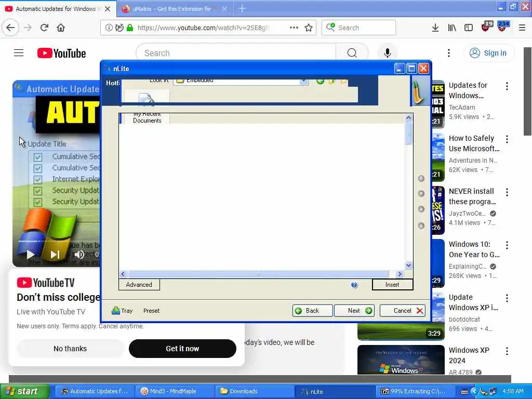Mute the video with the speaker icon

pos(79,254)
